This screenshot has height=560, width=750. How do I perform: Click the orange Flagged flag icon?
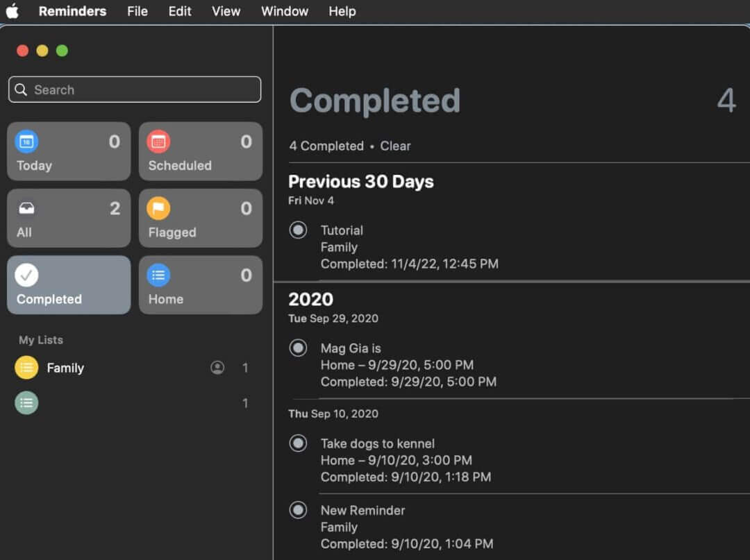coord(158,208)
